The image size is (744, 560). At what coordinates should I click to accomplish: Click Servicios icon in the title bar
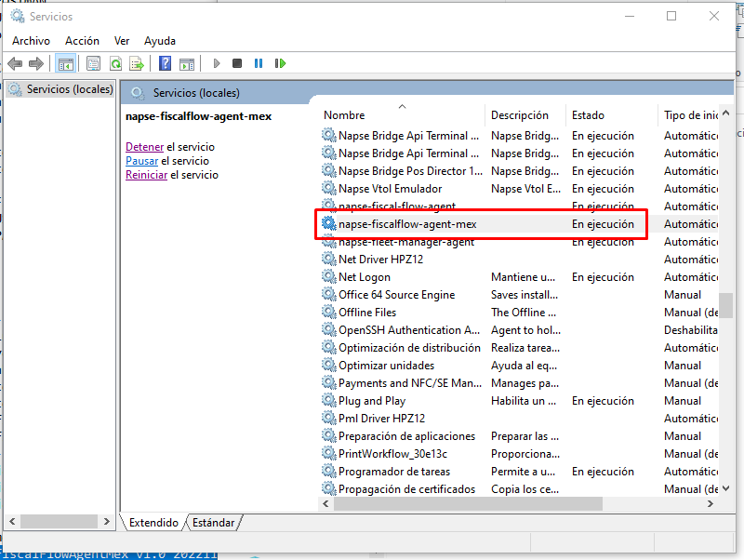18,16
